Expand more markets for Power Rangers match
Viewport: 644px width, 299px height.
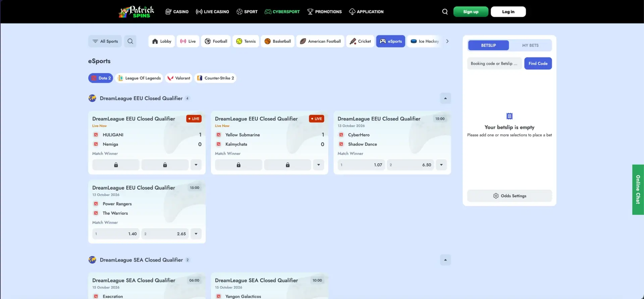[196, 234]
